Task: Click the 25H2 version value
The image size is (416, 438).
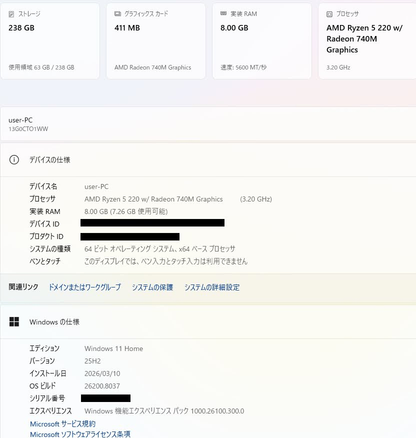Action: (x=92, y=361)
